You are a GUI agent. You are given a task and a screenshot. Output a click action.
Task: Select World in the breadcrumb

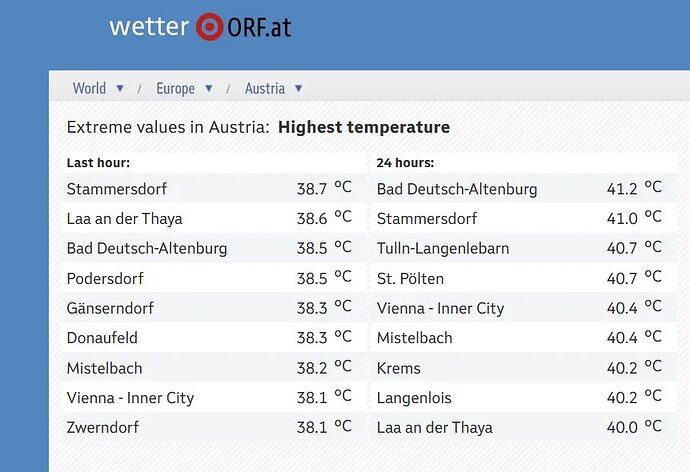point(89,88)
